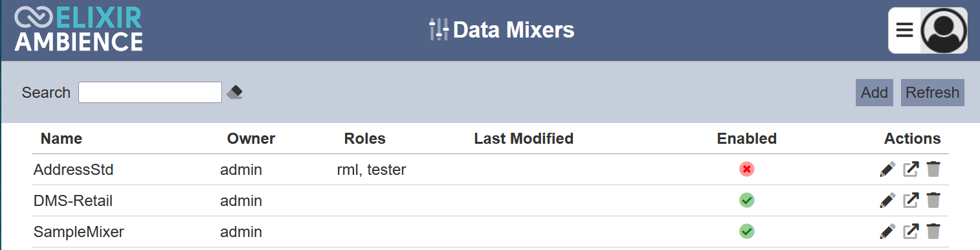Delete the SampleMixer entry
This screenshot has height=250, width=980.
(933, 231)
